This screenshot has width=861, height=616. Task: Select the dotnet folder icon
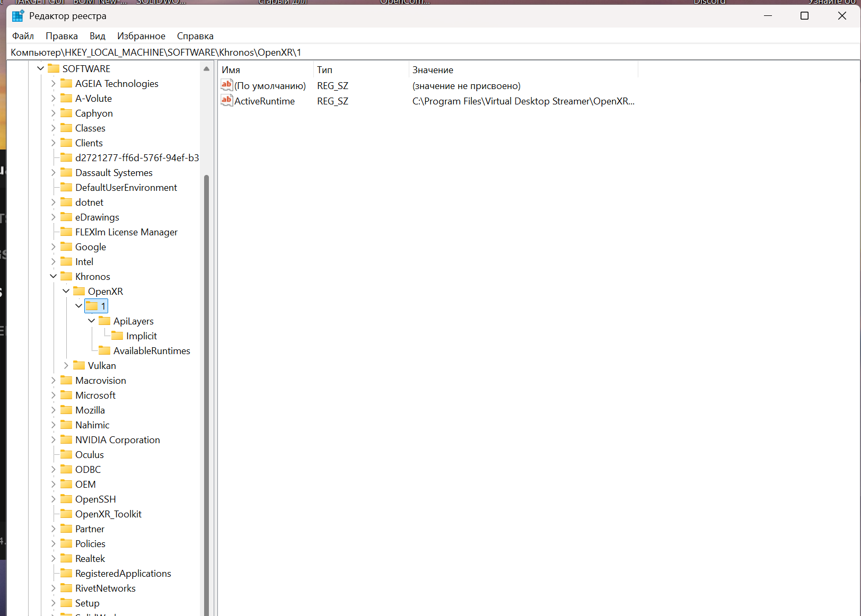point(66,202)
